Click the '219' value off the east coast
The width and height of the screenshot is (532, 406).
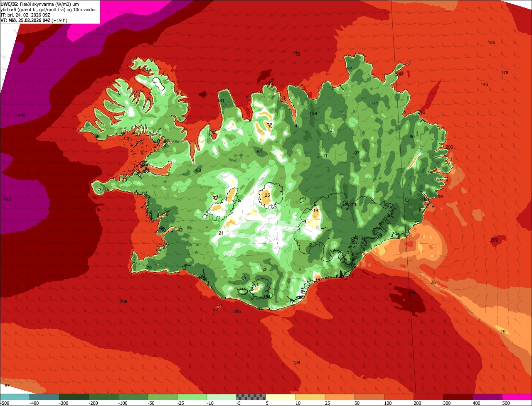pos(439,196)
